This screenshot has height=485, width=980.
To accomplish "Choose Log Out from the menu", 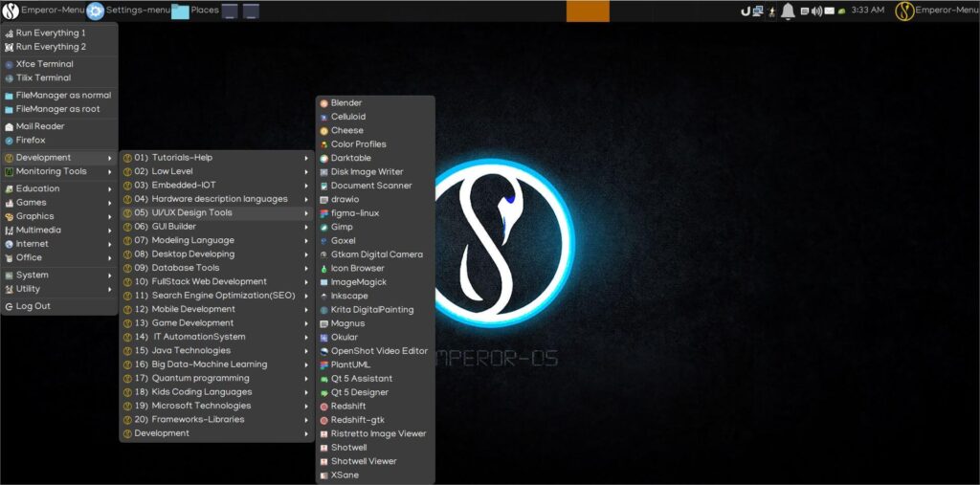I will pyautogui.click(x=59, y=306).
